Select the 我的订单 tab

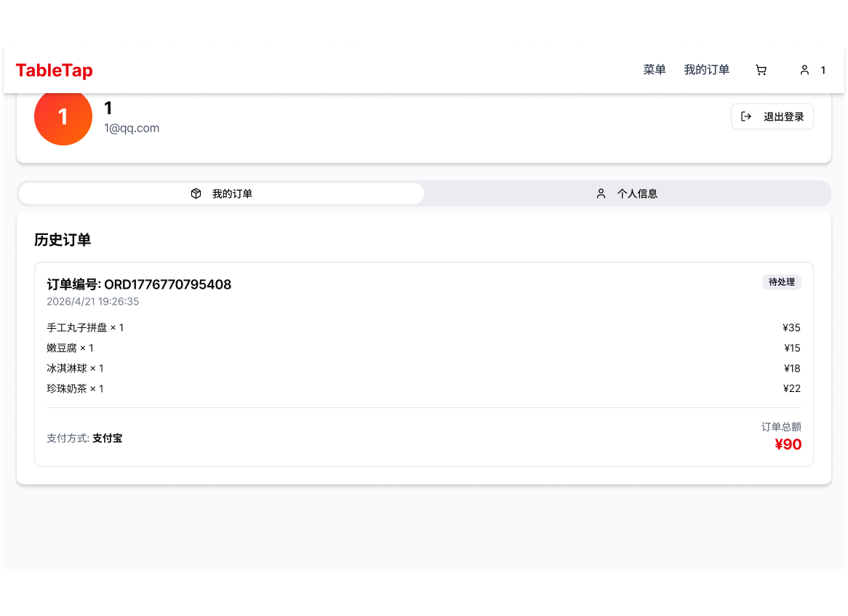221,193
